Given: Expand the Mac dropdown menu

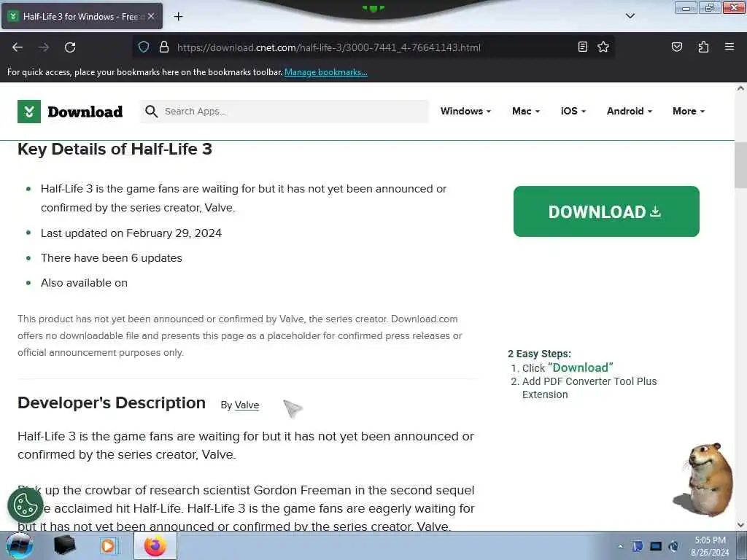Looking at the screenshot, I should point(526,111).
